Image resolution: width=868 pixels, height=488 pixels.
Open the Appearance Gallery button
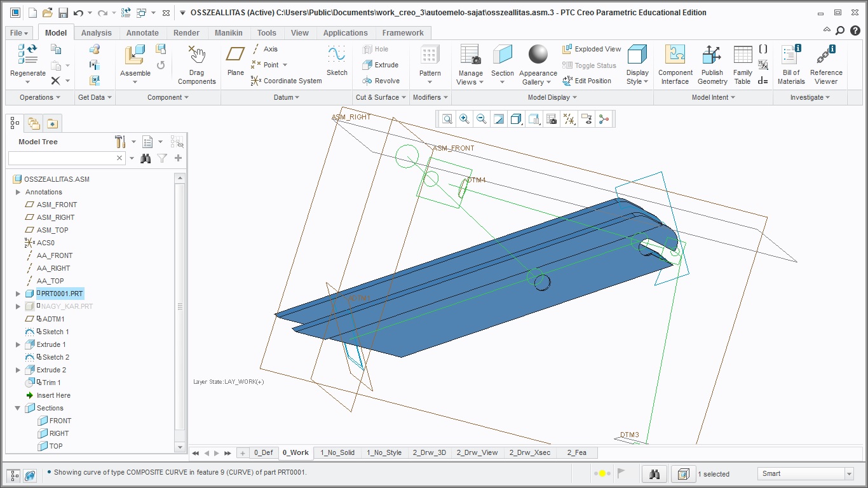[x=538, y=65]
